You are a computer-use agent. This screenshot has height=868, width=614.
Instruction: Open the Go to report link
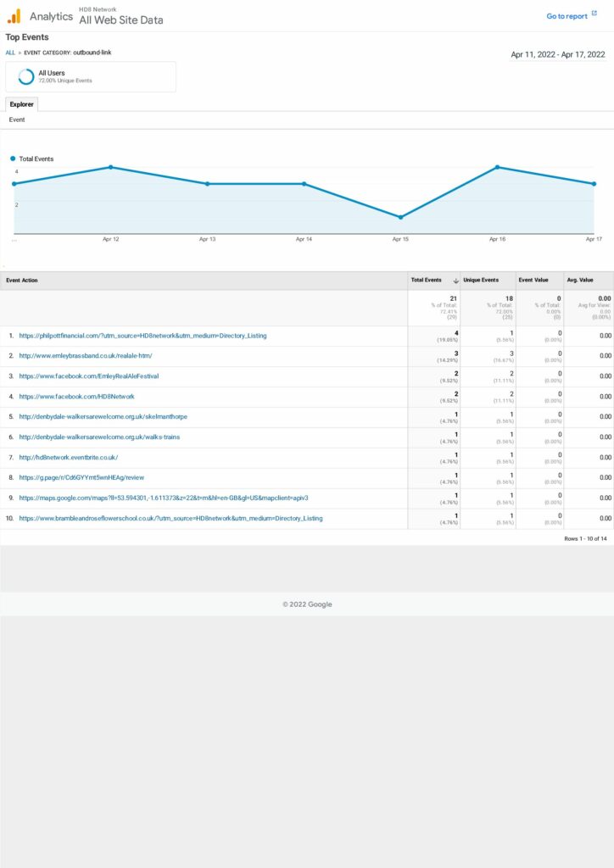567,16
